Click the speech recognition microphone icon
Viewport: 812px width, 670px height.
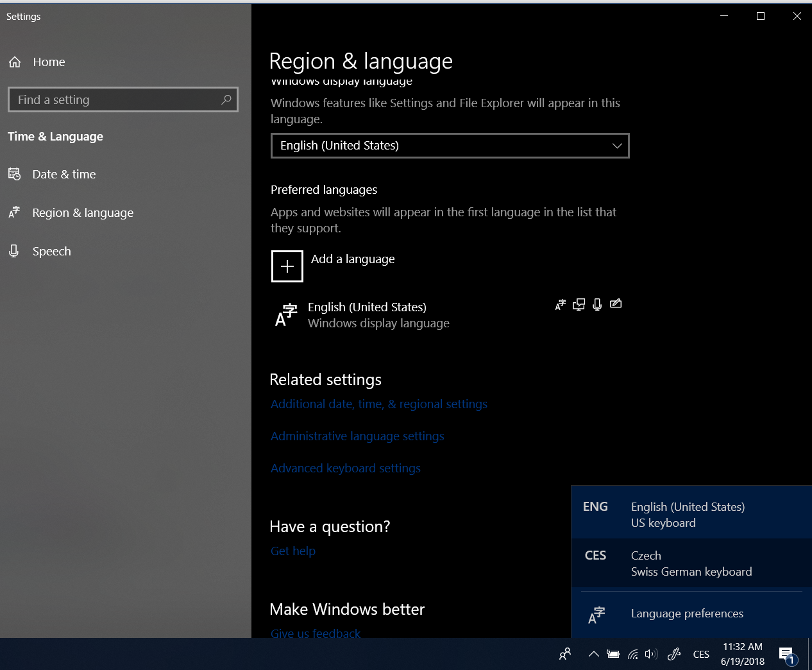(597, 304)
